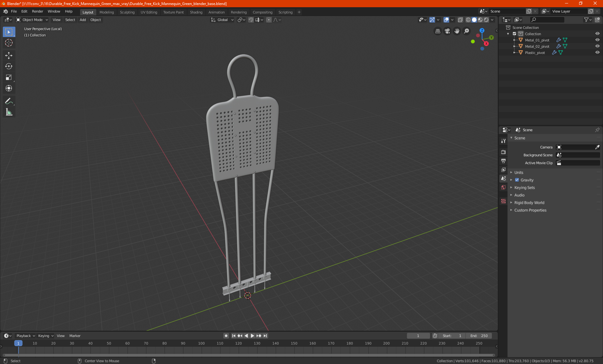Click the Add menu in viewport header

click(x=83, y=20)
